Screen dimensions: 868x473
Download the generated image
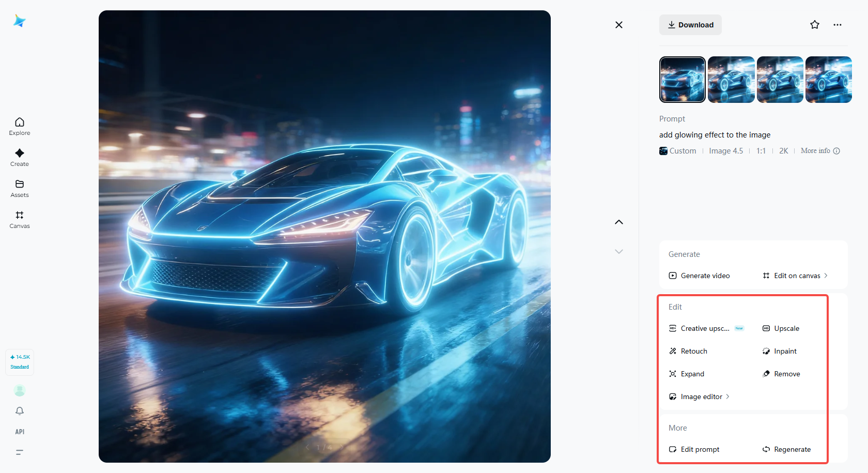pyautogui.click(x=690, y=25)
